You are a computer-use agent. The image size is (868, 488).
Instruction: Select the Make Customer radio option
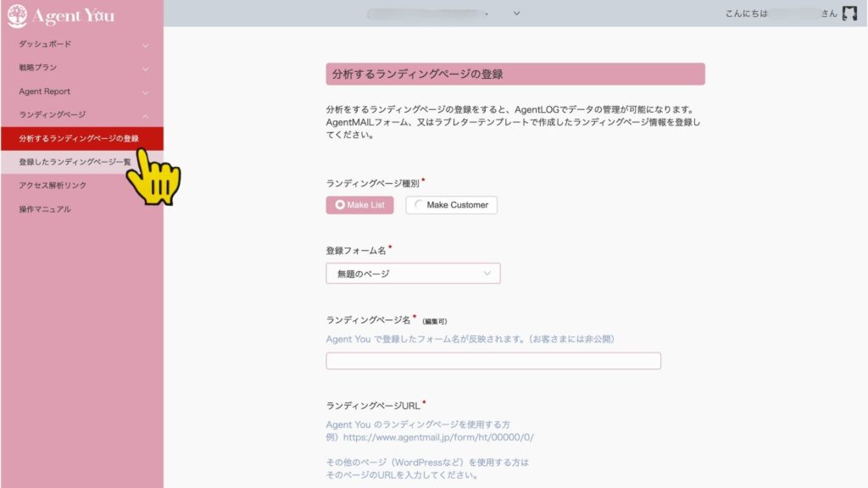[451, 205]
